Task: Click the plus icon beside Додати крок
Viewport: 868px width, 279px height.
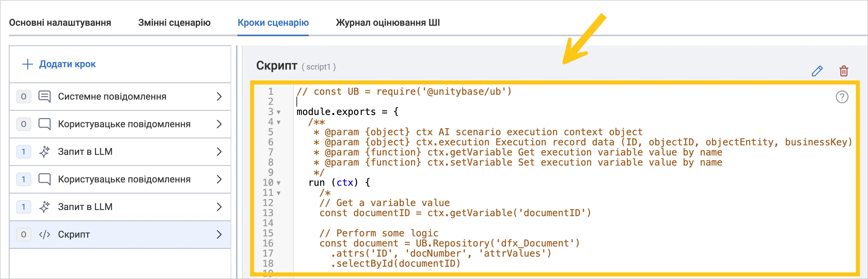Action: [x=27, y=64]
